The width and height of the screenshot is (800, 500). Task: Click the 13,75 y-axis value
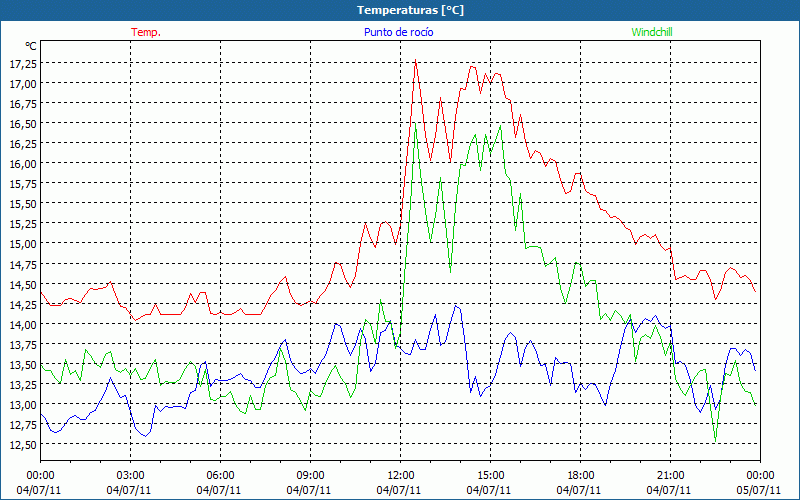click(x=23, y=344)
